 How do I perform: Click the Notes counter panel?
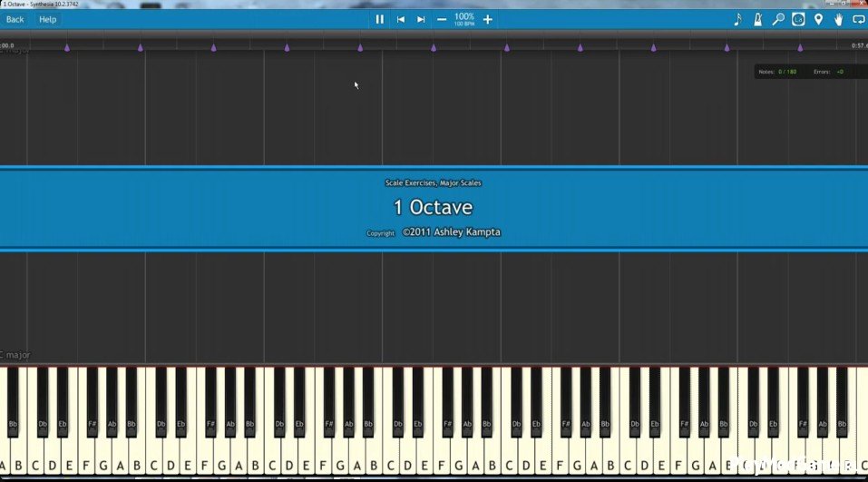tap(778, 71)
